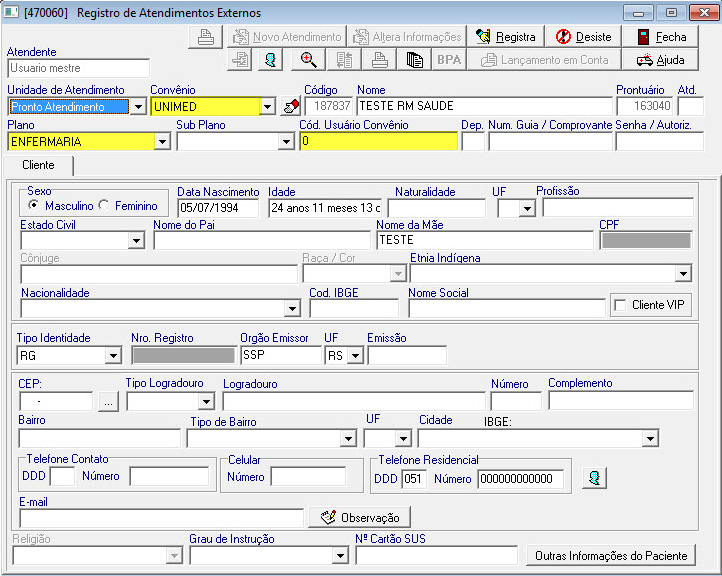
Task: Open the Cidade dropdown
Action: 650,438
